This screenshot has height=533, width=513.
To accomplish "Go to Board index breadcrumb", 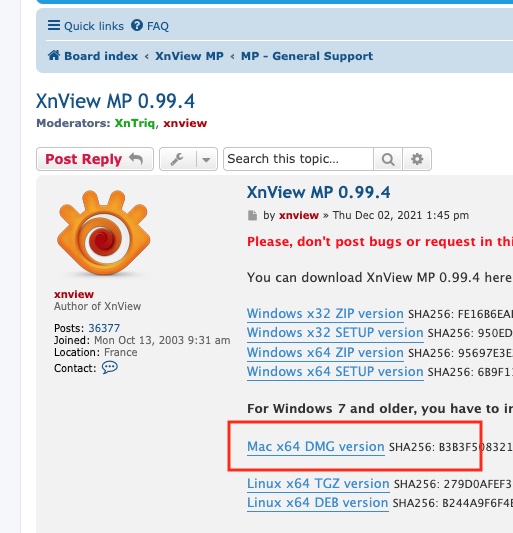I will pyautogui.click(x=101, y=56).
